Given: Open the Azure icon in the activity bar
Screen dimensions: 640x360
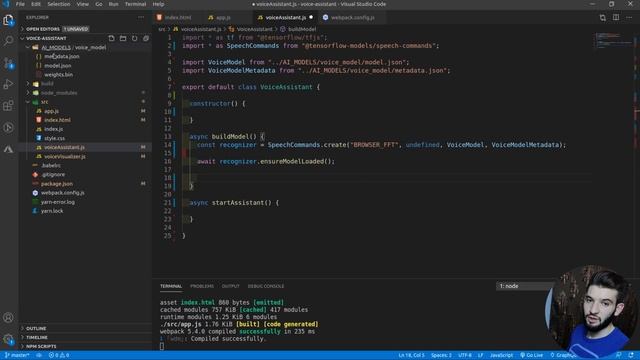Looking at the screenshot, I should pos(8,149).
